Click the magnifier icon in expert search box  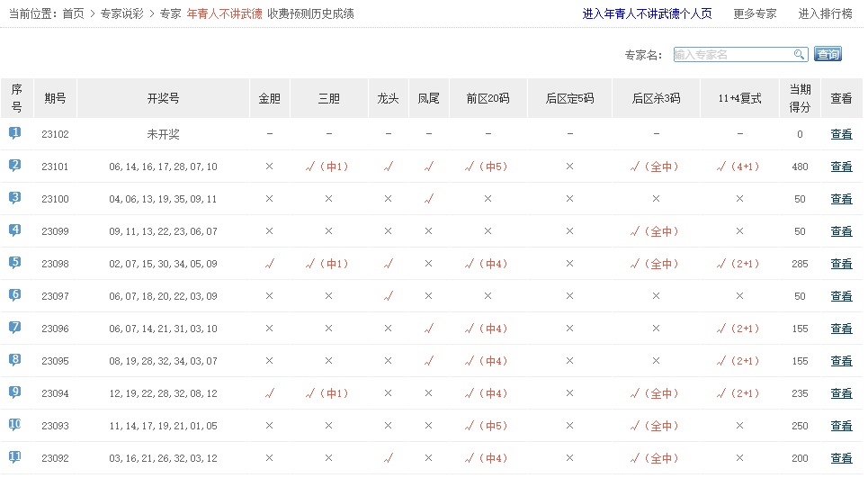(799, 55)
